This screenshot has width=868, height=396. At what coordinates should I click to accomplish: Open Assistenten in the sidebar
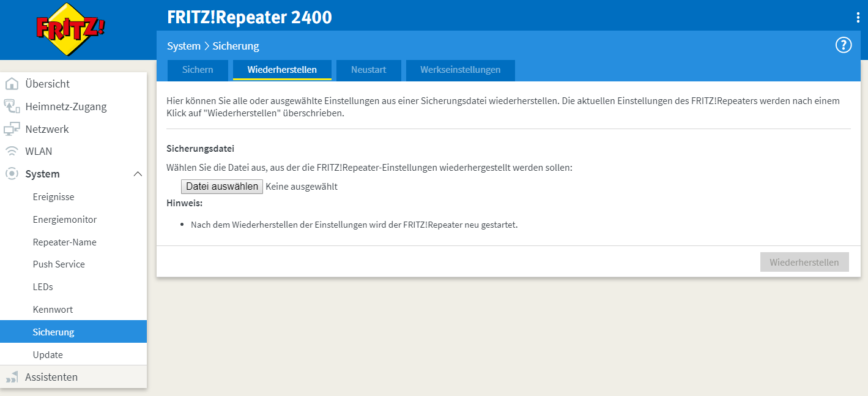tap(73, 377)
